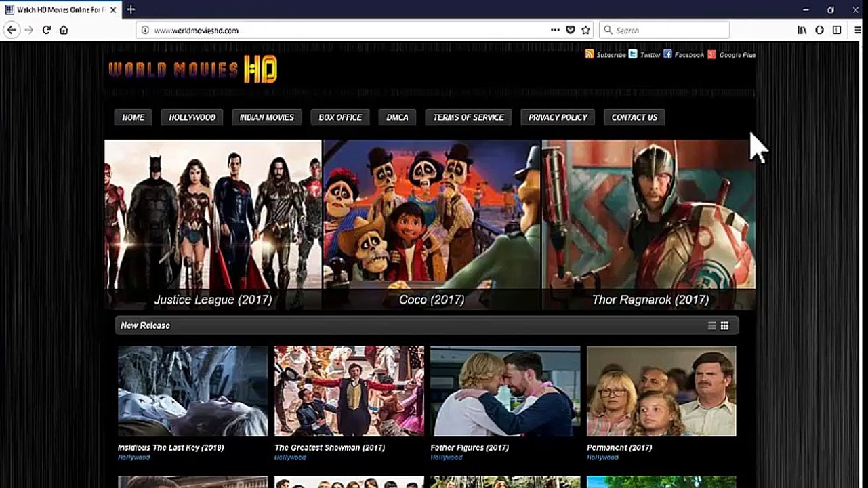Open the page actions three-dot menu

555,30
